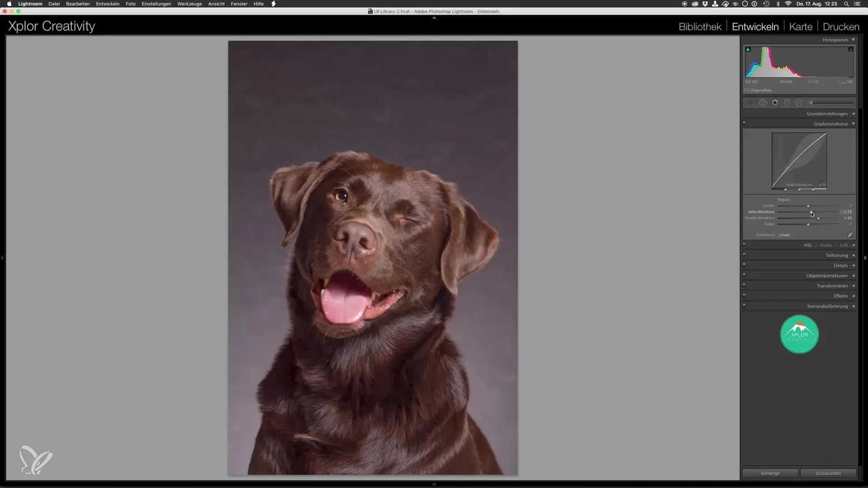Image resolution: width=868 pixels, height=488 pixels.
Task: Select the Crop Overlay tool icon
Action: point(750,103)
